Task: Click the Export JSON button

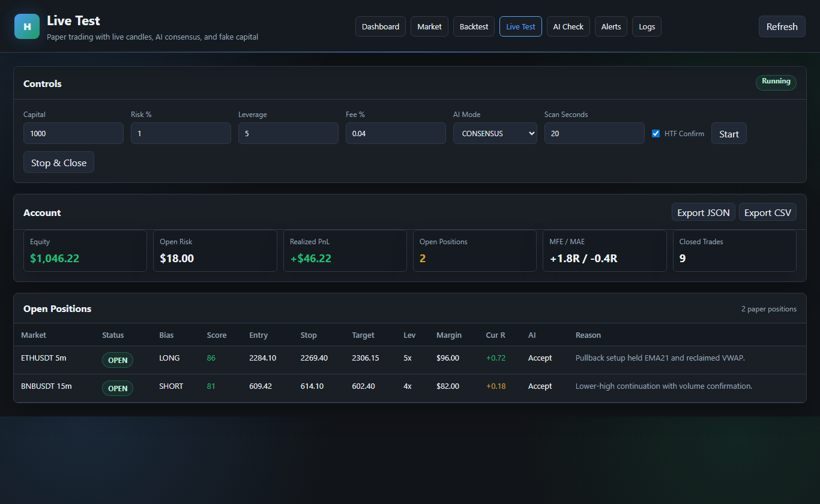Action: coord(704,212)
